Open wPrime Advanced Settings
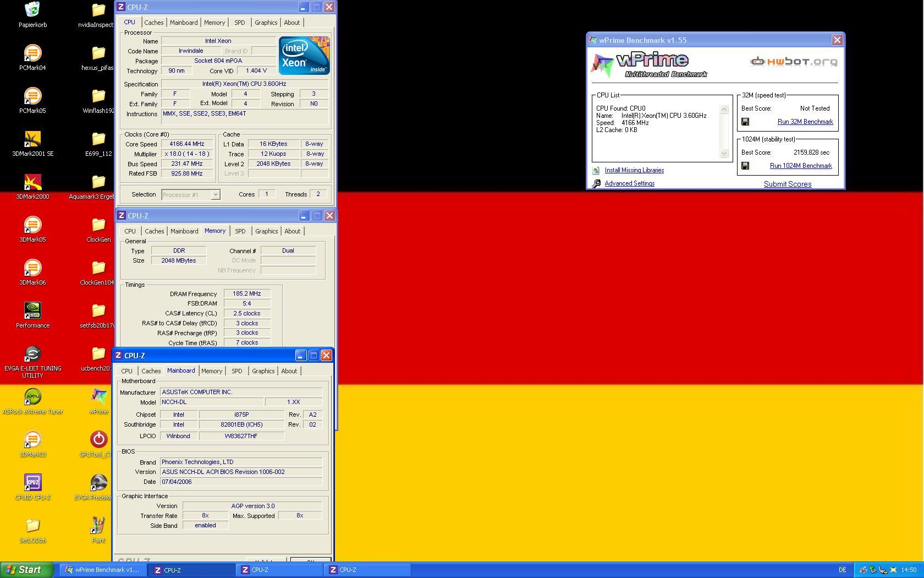The image size is (924, 578). click(x=629, y=183)
